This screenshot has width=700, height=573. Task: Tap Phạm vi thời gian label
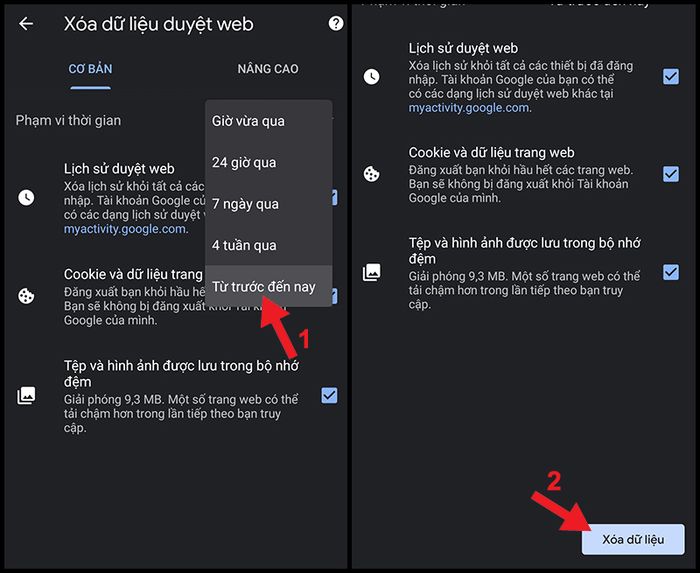pos(68,120)
